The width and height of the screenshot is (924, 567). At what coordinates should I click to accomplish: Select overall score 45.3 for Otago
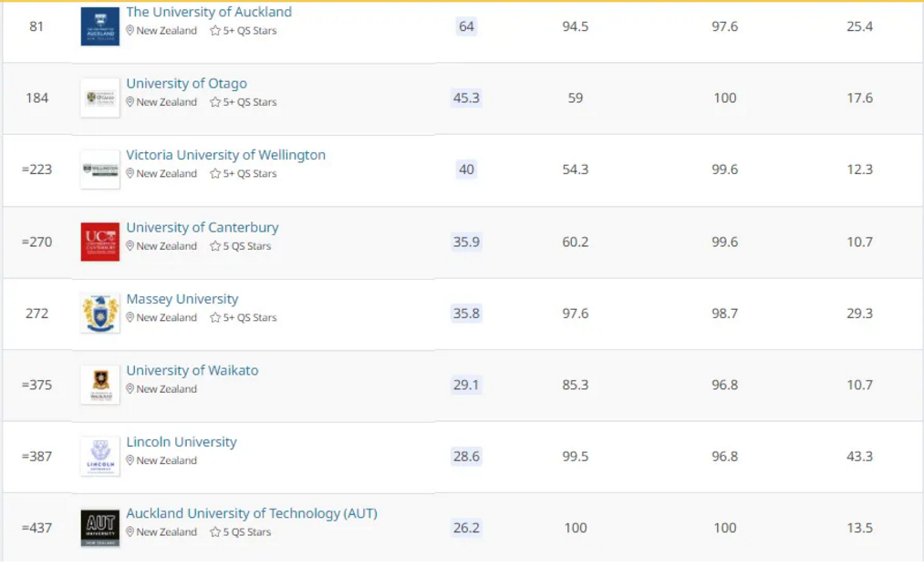tap(466, 98)
